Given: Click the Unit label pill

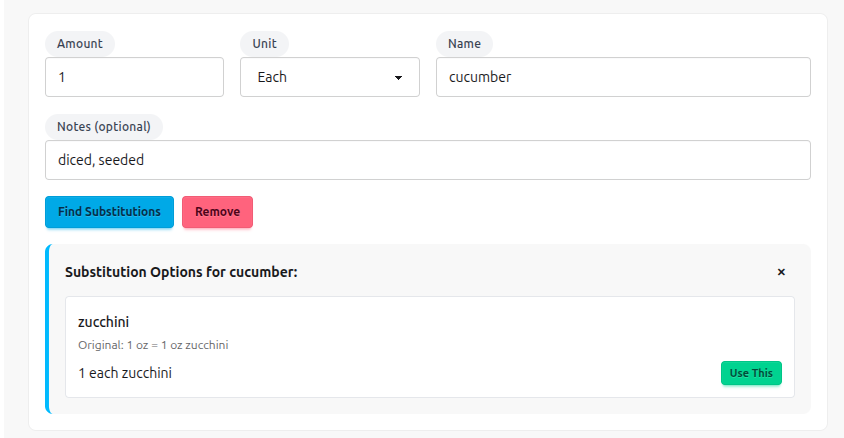Looking at the screenshot, I should pyautogui.click(x=265, y=44).
